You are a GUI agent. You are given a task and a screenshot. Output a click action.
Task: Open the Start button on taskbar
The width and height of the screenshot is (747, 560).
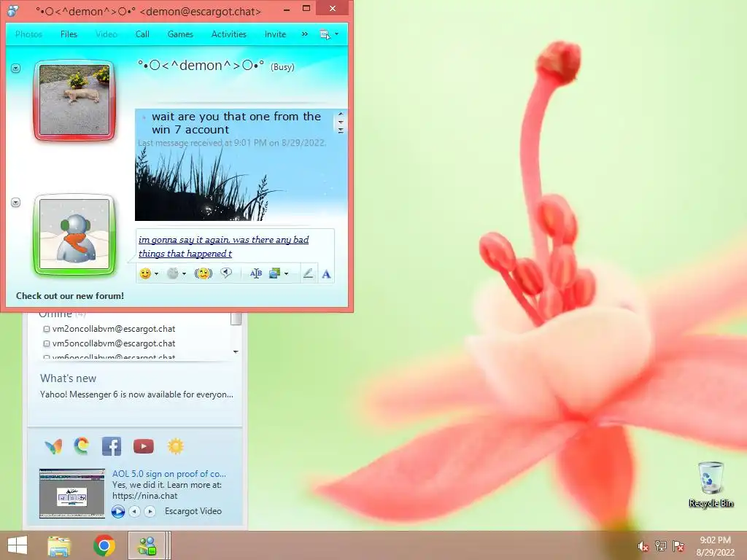(x=18, y=545)
